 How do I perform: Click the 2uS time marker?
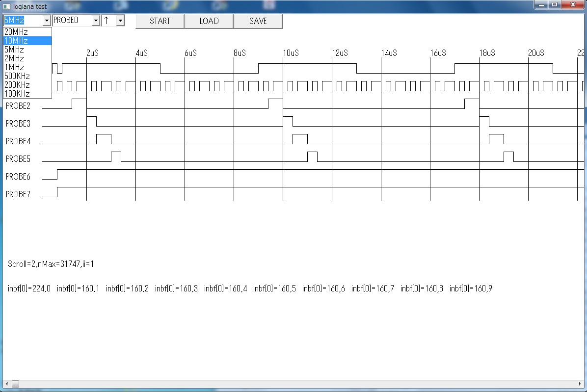click(x=92, y=53)
